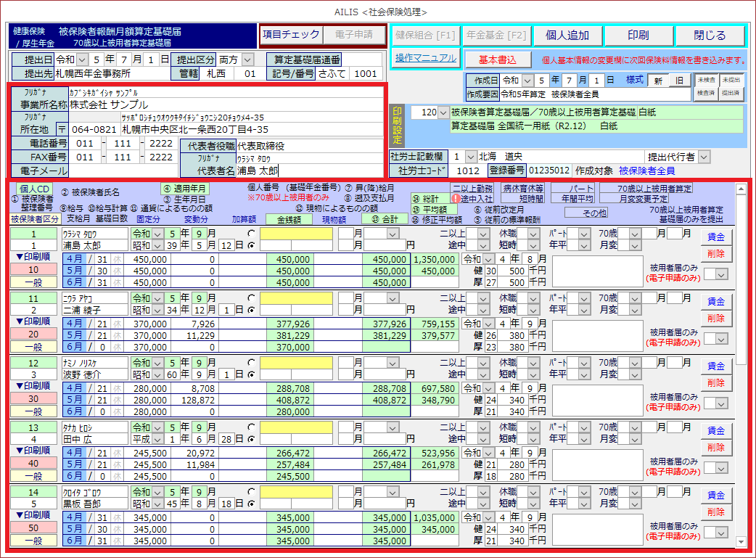The height and width of the screenshot is (558, 756).
Task: Select the 旧 form style toggle
Action: 679,81
